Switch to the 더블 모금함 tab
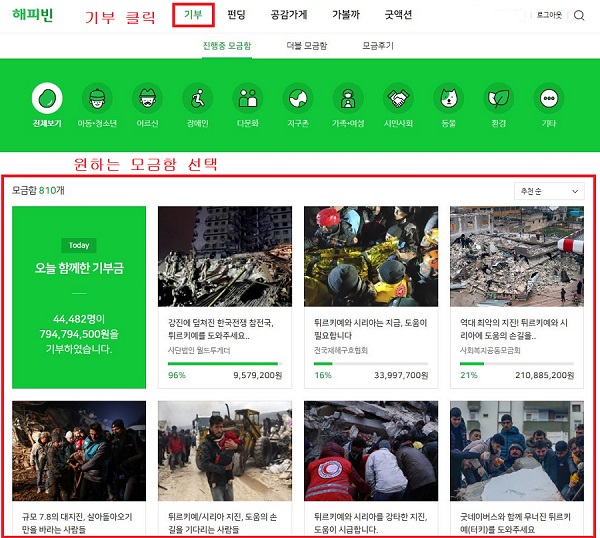This screenshot has width=600, height=538. [x=307, y=46]
